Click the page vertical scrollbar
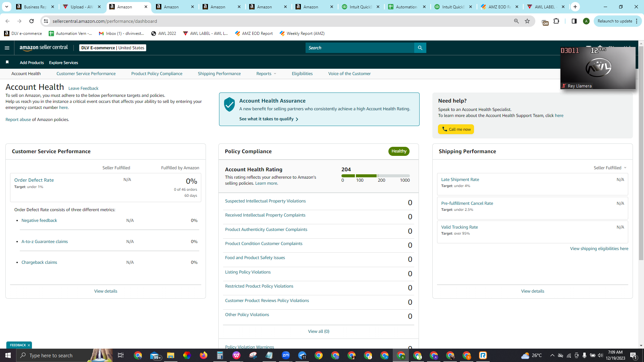This screenshot has width=644, height=362. [641, 153]
